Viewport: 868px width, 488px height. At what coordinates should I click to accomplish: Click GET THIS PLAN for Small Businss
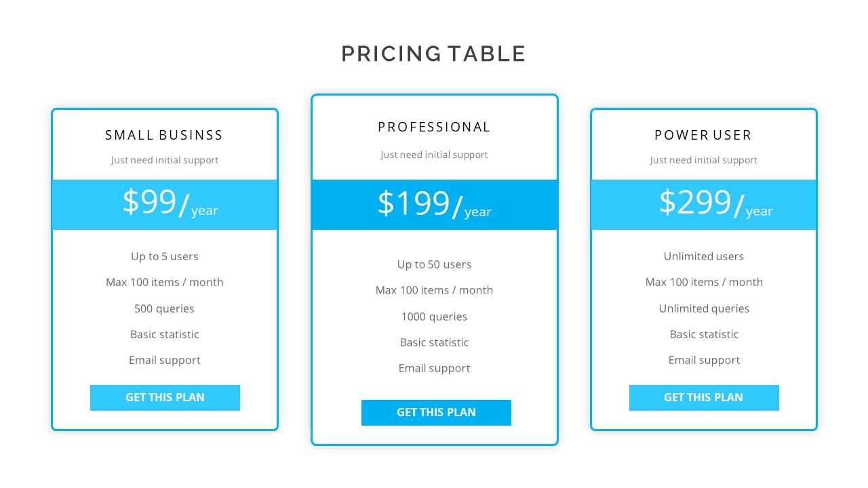[x=165, y=398]
